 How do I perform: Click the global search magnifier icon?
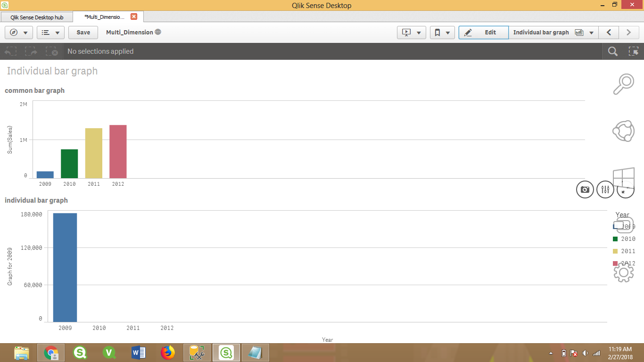(612, 51)
